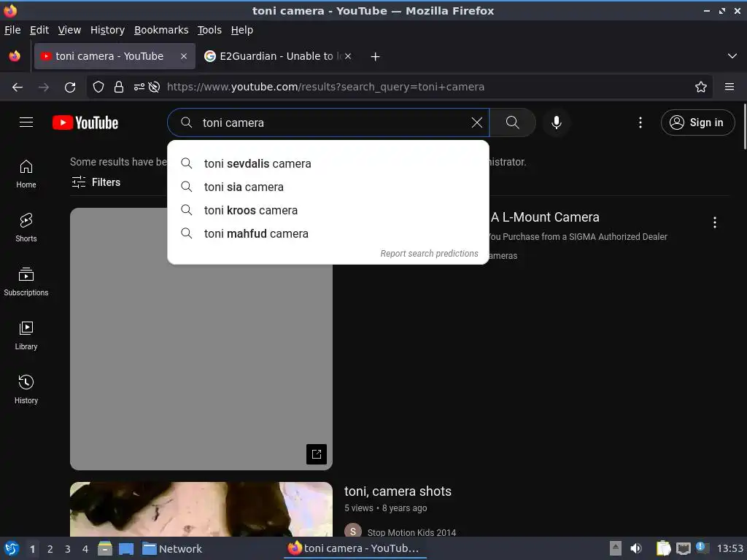Viewport: 747px width, 560px height.
Task: Open the 'toni, camera shots' video title
Action: tap(398, 491)
